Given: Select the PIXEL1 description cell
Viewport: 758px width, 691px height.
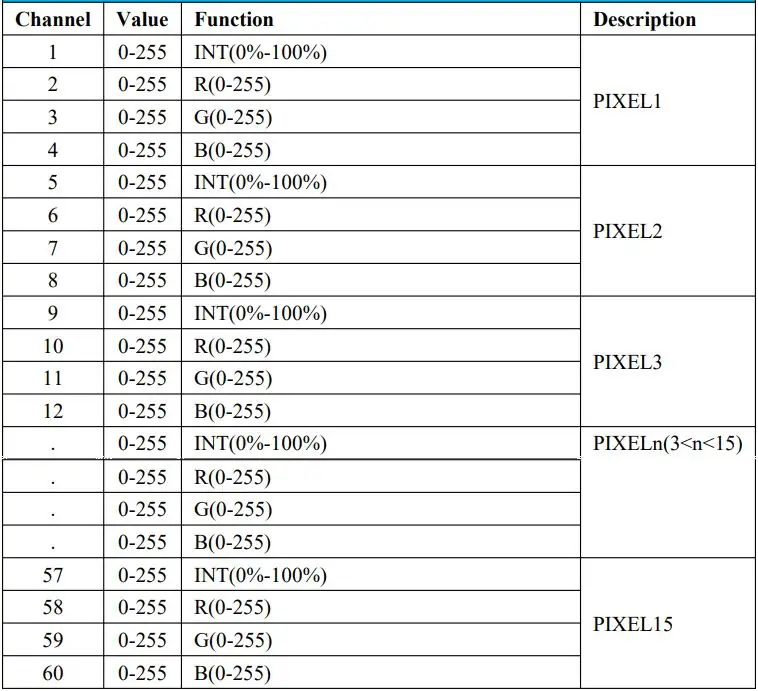Looking at the screenshot, I should pos(627,101).
